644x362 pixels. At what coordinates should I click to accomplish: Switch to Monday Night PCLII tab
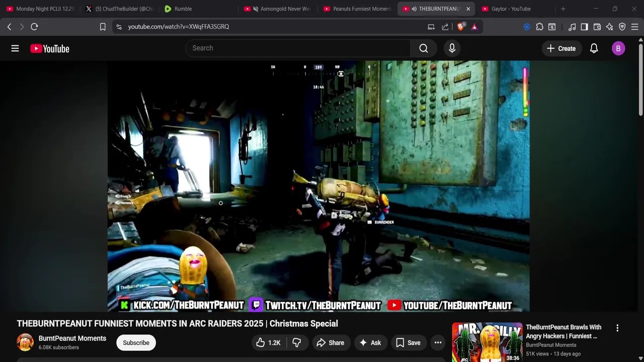(x=40, y=9)
